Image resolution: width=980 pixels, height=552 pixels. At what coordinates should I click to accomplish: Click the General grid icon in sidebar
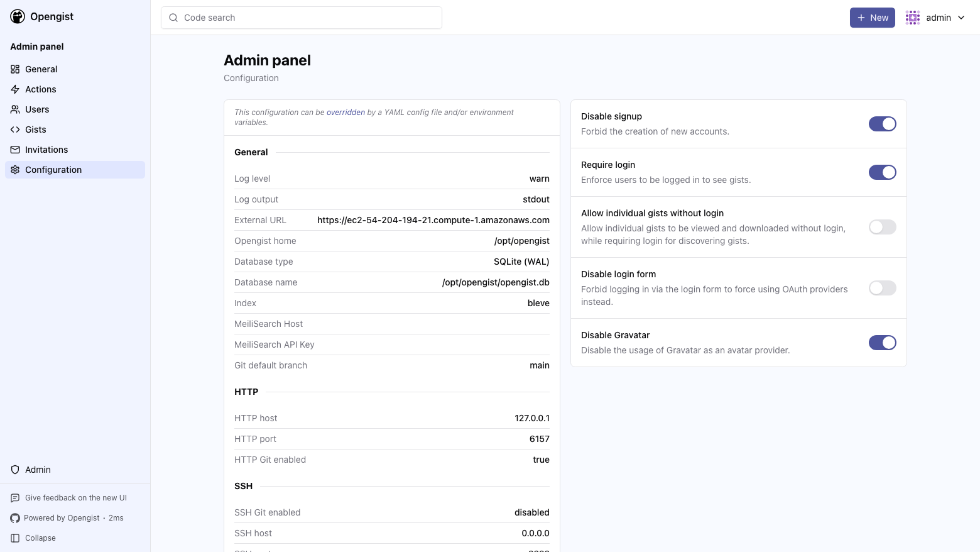pos(15,69)
